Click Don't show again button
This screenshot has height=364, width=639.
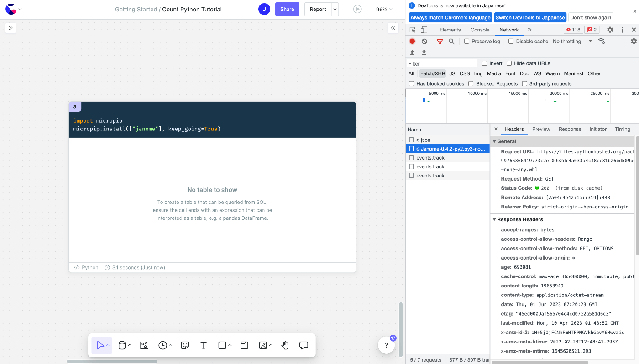[591, 17]
